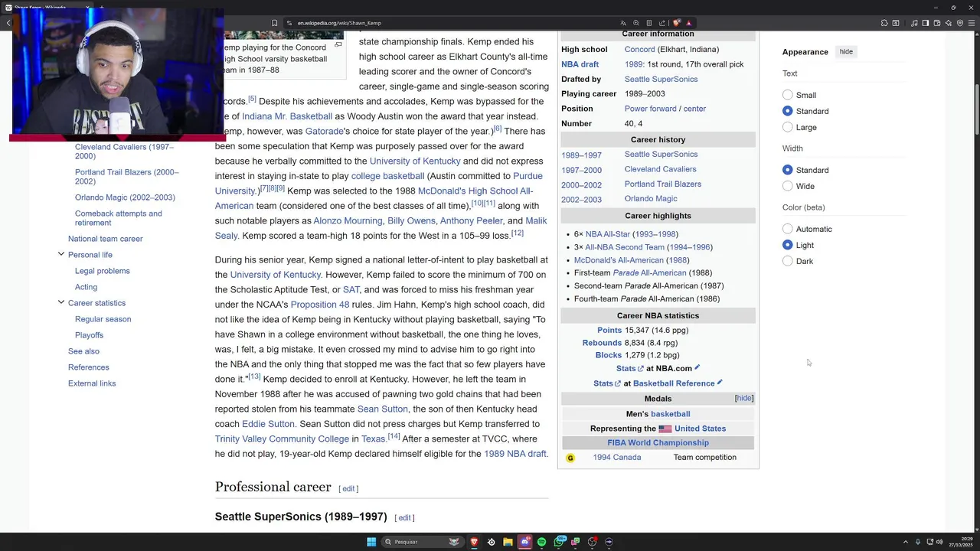Open the Leo AI sparkle icon

coord(949,23)
